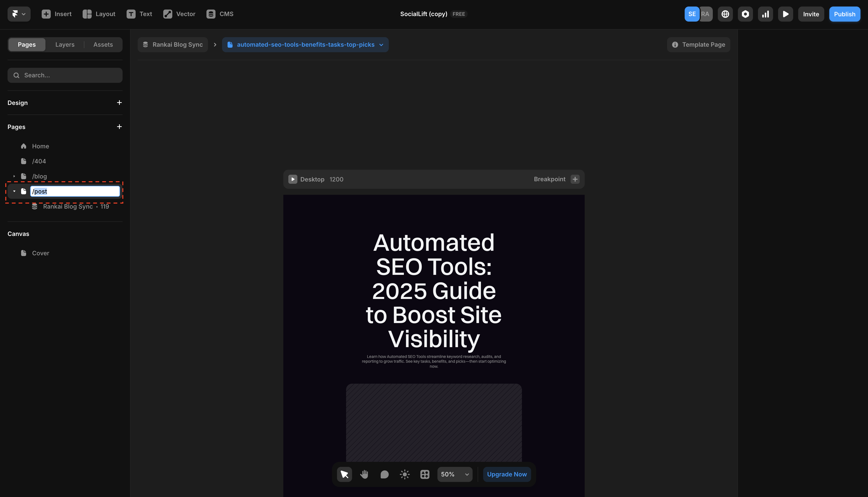Click inside the Search field
Viewport: 868px width, 497px height.
(65, 75)
